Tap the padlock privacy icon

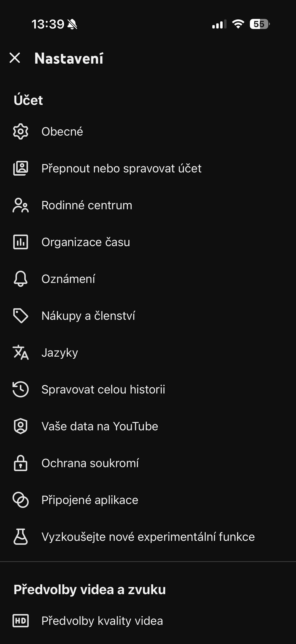[20, 463]
